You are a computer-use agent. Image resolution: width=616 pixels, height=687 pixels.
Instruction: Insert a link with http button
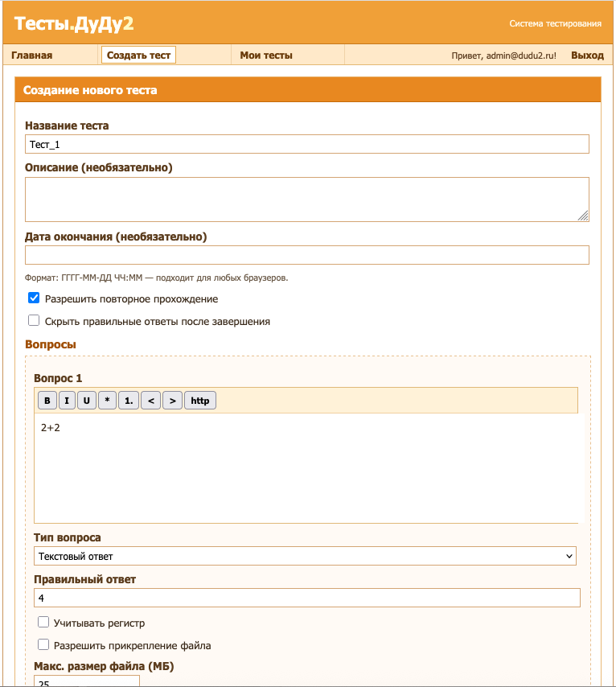[x=199, y=401]
